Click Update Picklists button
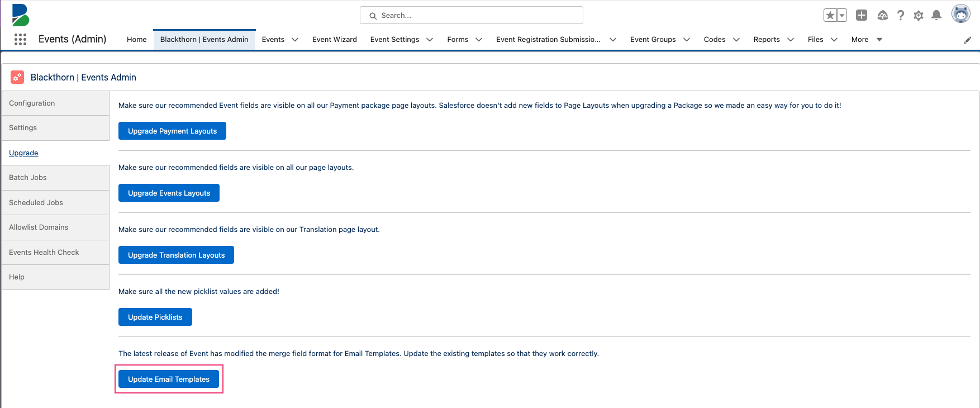 (155, 317)
